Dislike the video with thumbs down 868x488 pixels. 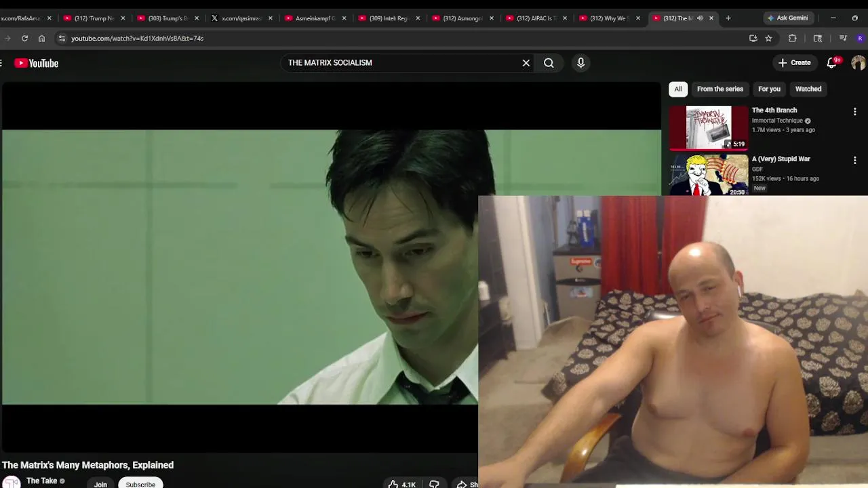[x=434, y=484]
